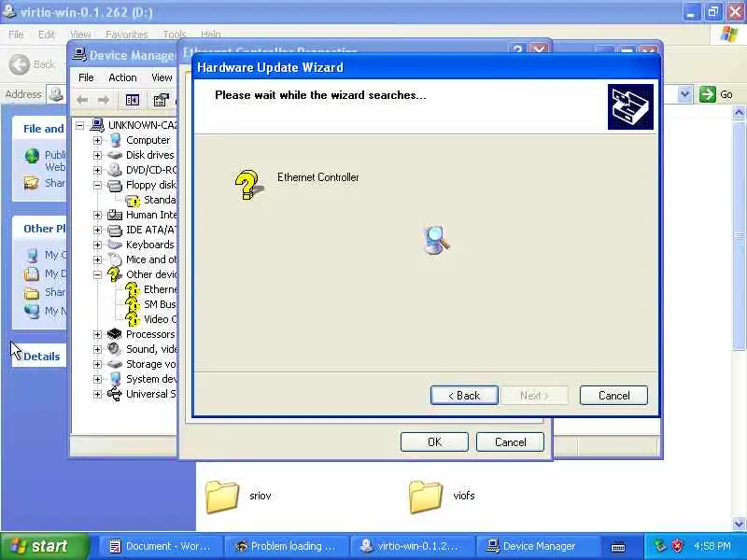Select the Disk drives device icon
Image resolution: width=747 pixels, height=560 pixels.
point(114,155)
